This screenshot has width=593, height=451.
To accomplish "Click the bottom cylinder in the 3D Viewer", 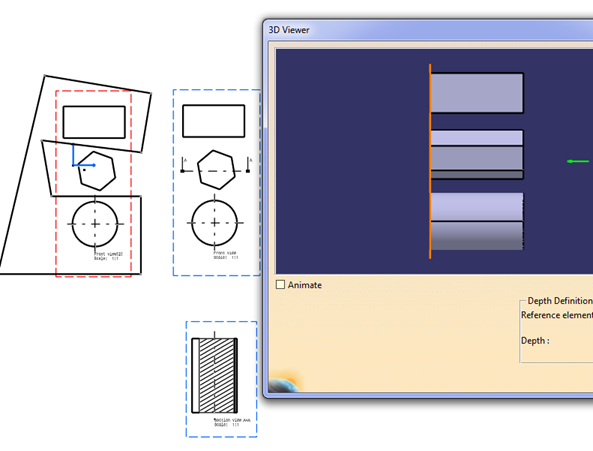I will (x=477, y=222).
